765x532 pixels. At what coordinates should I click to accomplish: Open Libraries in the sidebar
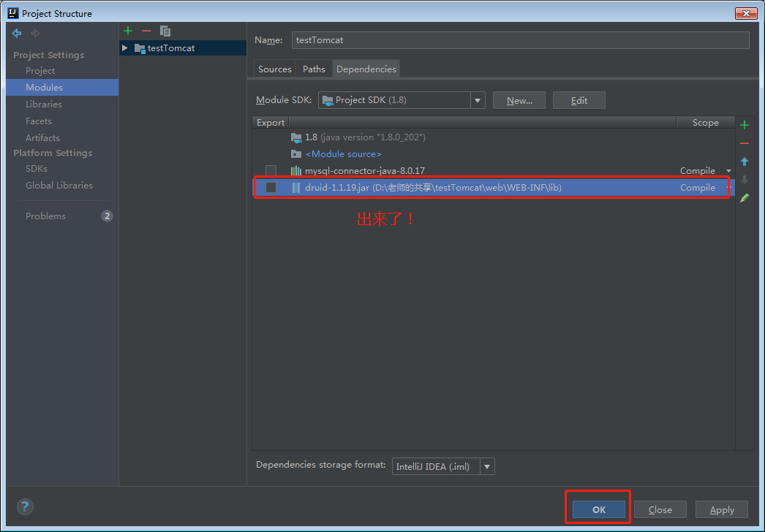tap(43, 104)
